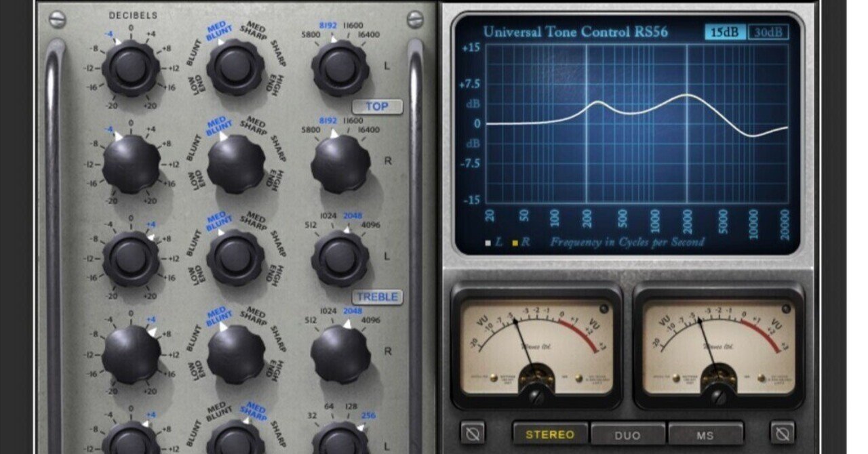Select DUO processing mode

point(627,434)
